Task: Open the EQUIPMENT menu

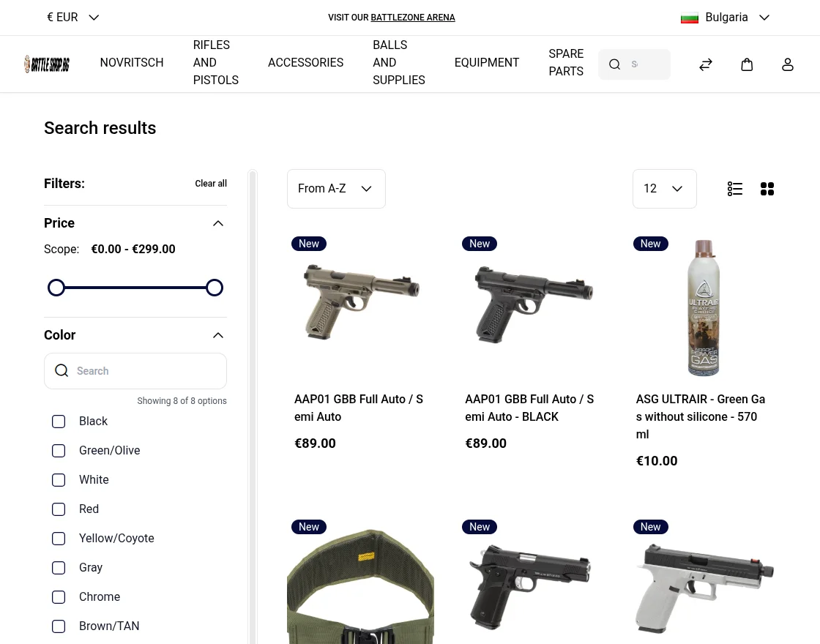Action: pyautogui.click(x=486, y=62)
